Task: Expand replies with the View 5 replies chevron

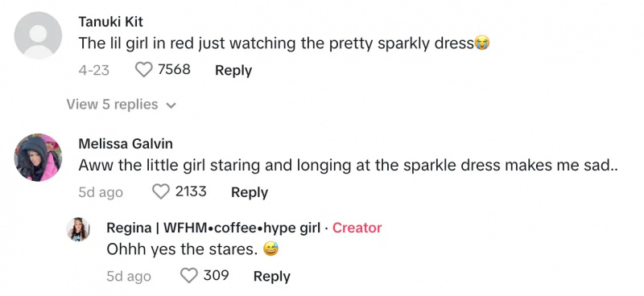Action: point(171,105)
